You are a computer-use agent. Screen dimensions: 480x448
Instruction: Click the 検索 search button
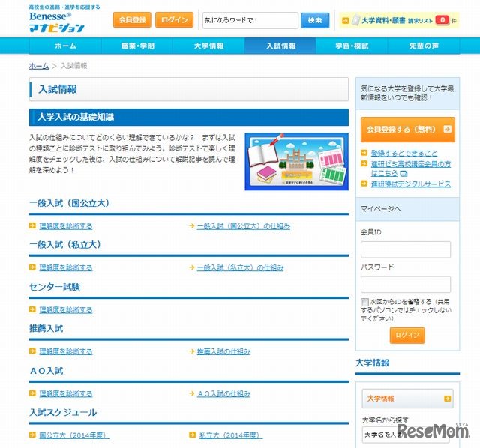click(x=315, y=20)
